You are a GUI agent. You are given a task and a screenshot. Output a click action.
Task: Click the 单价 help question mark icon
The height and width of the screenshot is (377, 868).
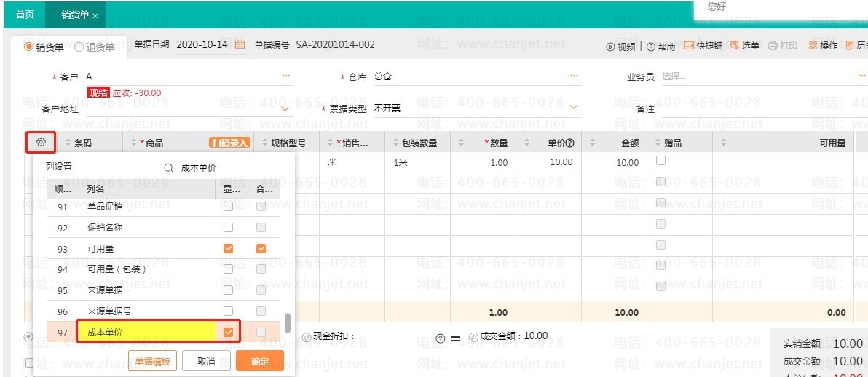click(570, 143)
